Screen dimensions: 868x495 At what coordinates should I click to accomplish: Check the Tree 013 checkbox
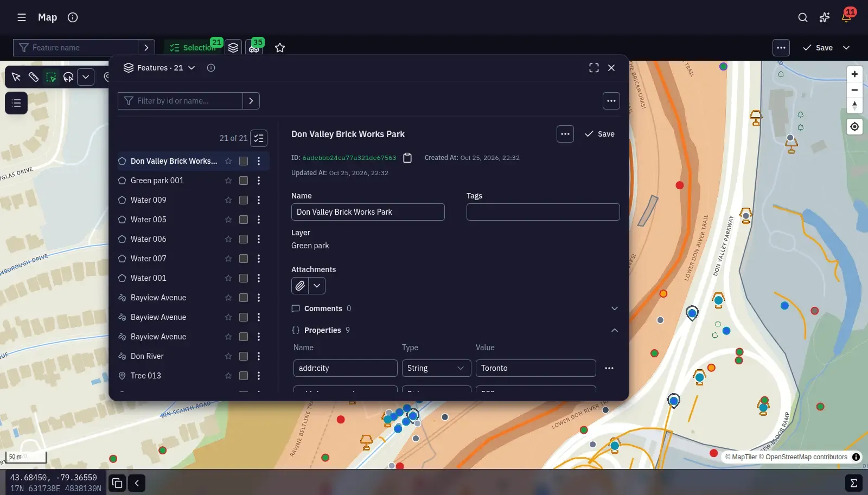(x=244, y=376)
